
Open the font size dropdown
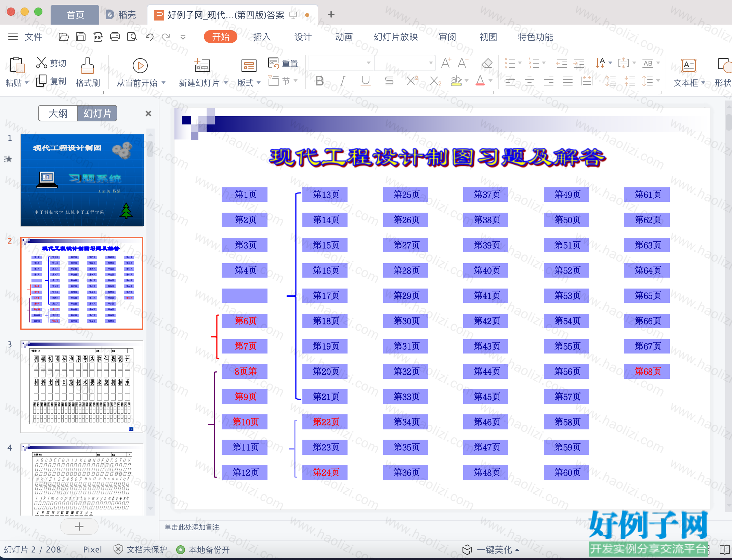[431, 63]
